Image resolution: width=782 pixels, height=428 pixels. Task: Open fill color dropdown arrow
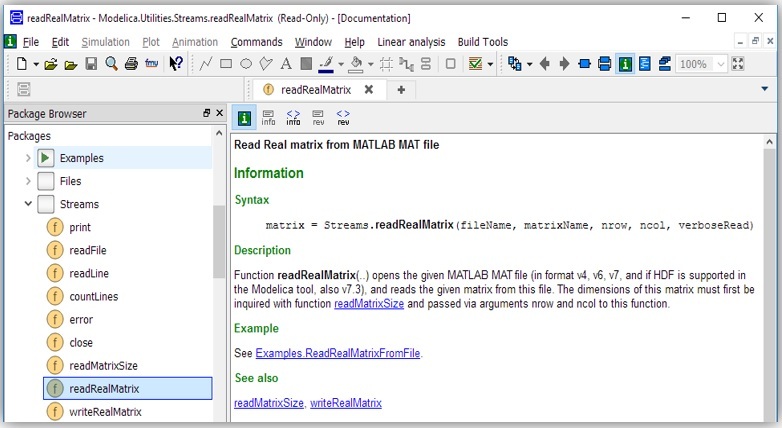[x=371, y=64]
